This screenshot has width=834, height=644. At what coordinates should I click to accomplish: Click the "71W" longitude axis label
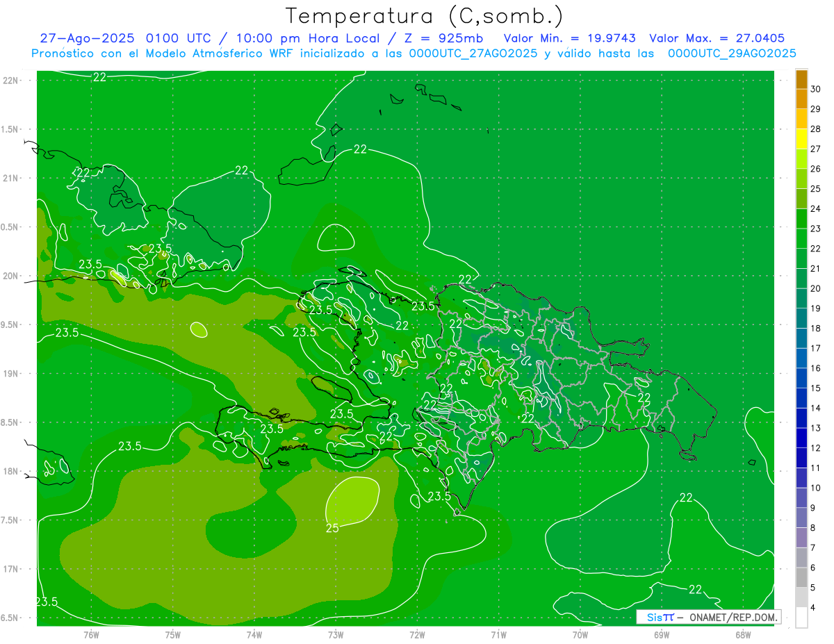(498, 634)
